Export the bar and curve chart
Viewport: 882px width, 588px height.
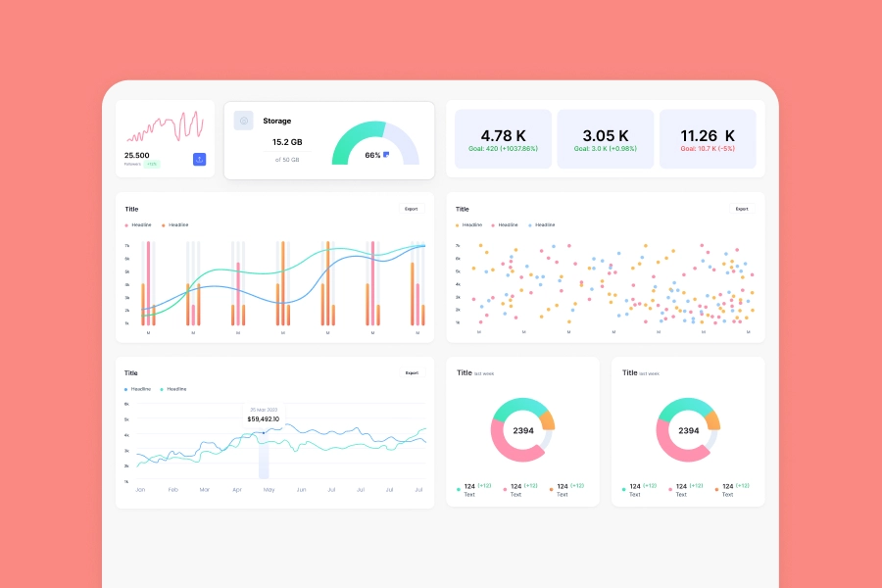click(412, 209)
